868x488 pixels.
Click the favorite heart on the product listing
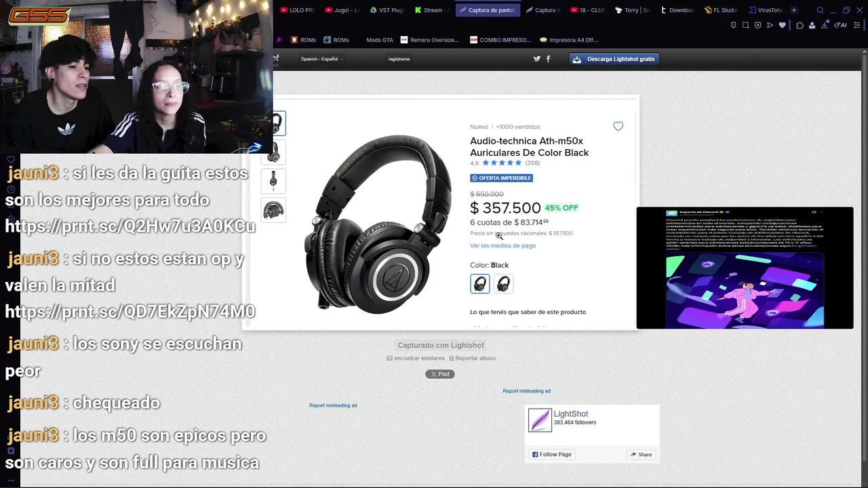(x=618, y=126)
